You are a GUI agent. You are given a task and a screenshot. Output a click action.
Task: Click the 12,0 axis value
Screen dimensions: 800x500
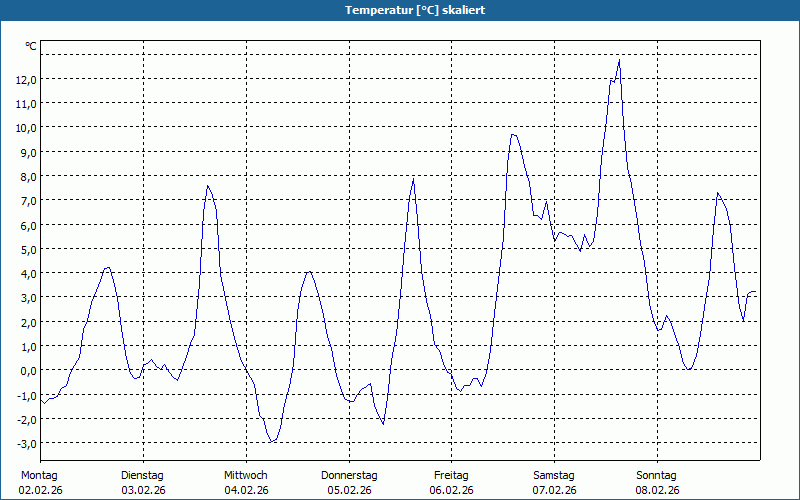[27, 79]
